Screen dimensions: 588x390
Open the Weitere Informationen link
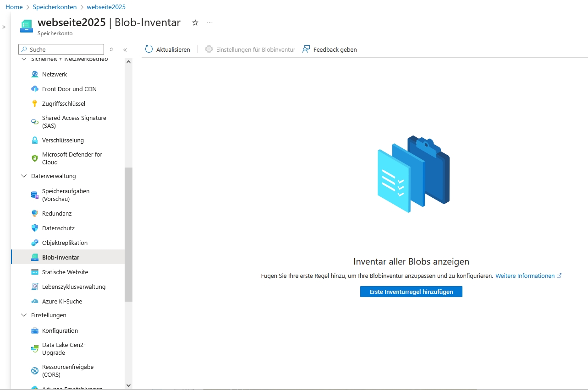(525, 276)
